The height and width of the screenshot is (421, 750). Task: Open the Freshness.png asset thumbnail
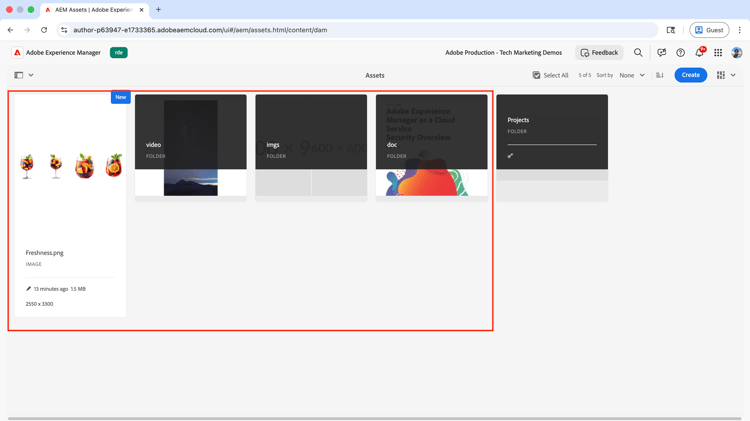[x=70, y=166]
